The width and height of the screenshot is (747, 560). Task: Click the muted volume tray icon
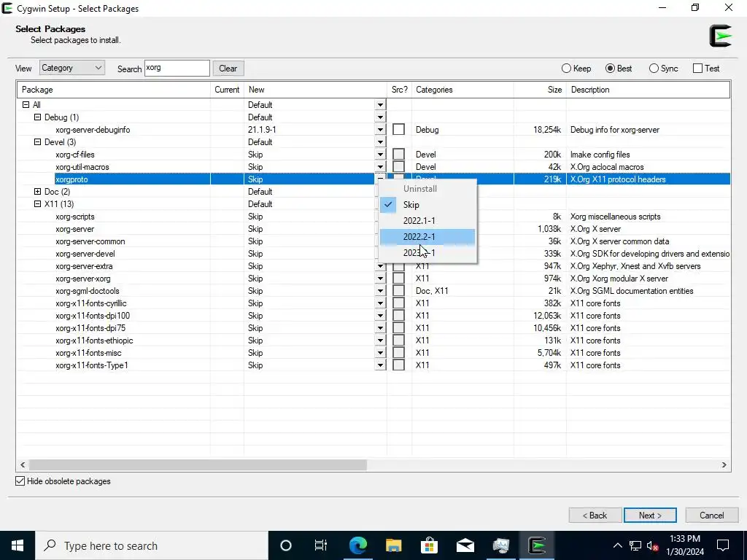(x=653, y=545)
